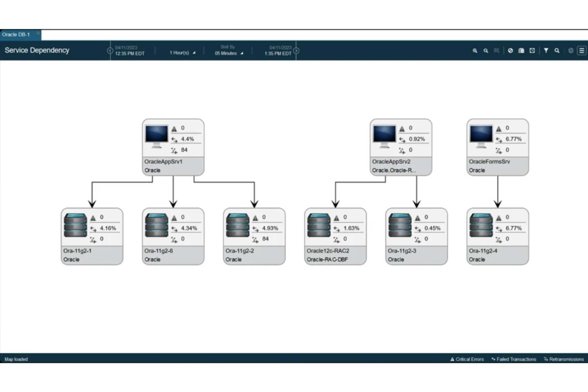Open the hamburger menu at top right
The height and width of the screenshot is (392, 588).
pos(581,51)
